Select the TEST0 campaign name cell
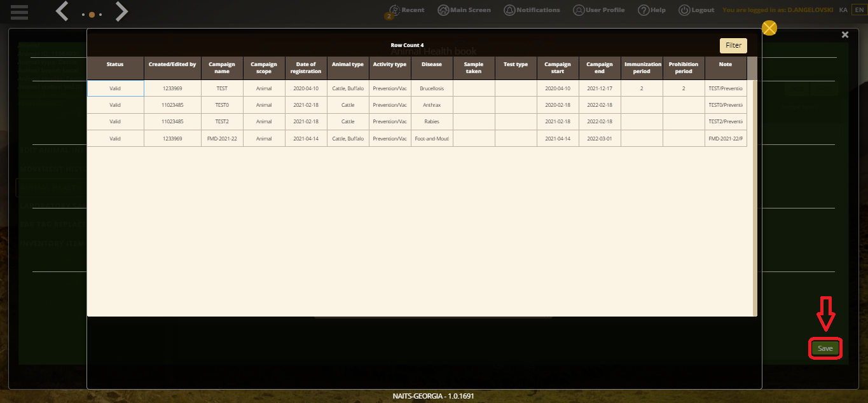868x403 pixels. [x=222, y=105]
